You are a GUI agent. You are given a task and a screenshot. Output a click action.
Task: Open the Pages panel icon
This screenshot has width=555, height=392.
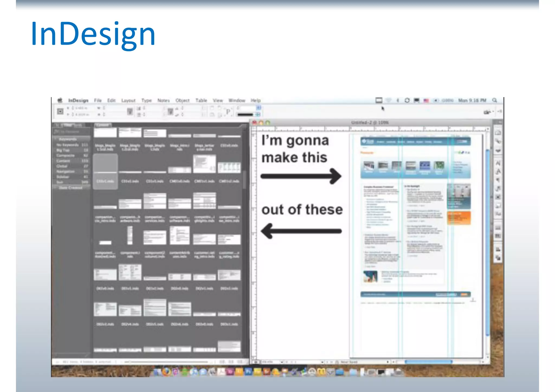click(x=498, y=132)
